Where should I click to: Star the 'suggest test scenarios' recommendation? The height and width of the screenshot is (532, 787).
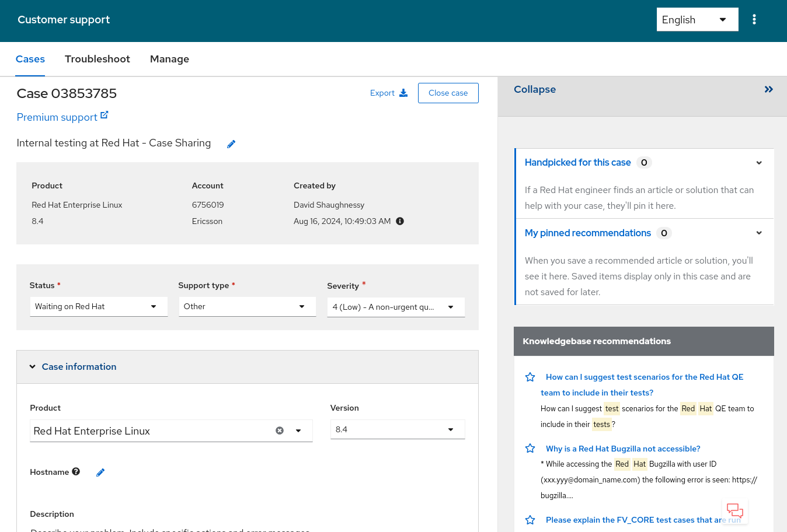tap(530, 377)
